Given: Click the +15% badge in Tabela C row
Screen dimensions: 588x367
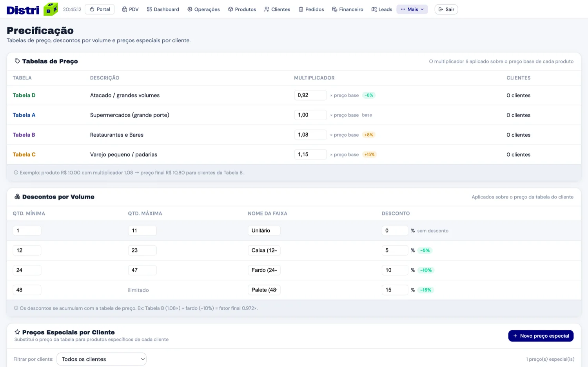Looking at the screenshot, I should tap(369, 154).
